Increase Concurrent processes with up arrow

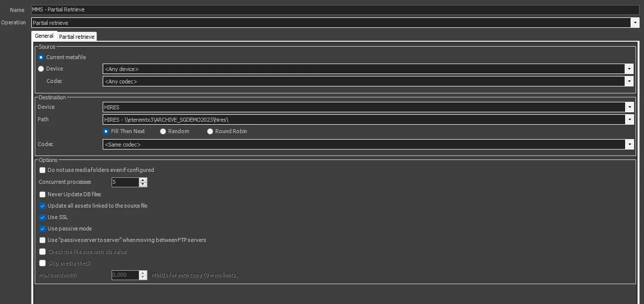coord(143,180)
